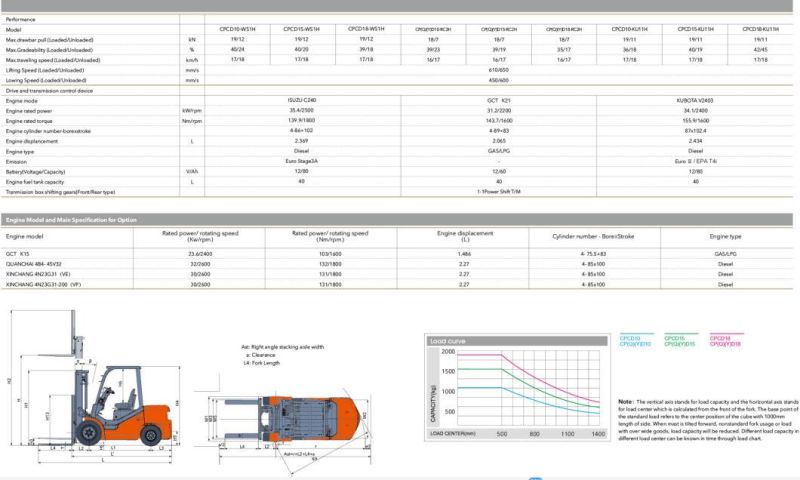Viewport: 800px width, 480px height.
Task: Click rated power value "31.2/2200"
Action: point(499,111)
